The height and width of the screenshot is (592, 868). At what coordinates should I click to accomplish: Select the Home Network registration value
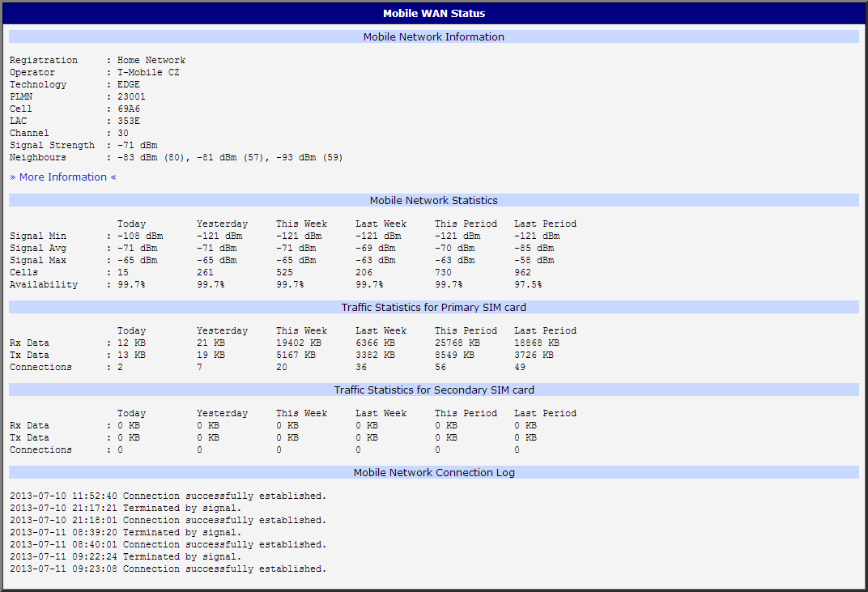coord(151,61)
